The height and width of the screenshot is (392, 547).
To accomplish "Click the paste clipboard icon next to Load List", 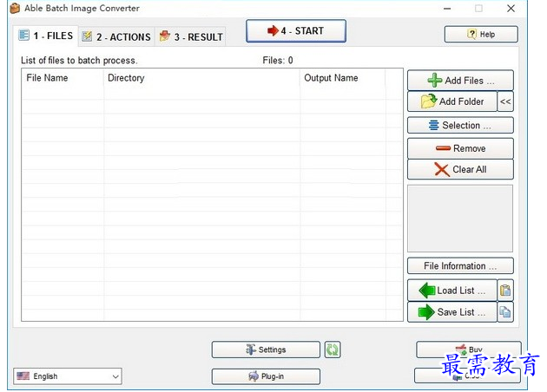I will click(505, 291).
